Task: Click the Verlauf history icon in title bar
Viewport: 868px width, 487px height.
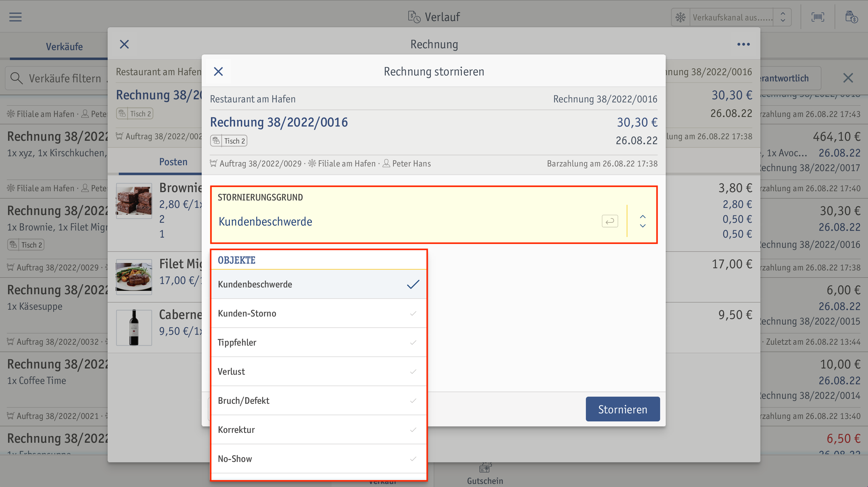Action: [x=414, y=17]
